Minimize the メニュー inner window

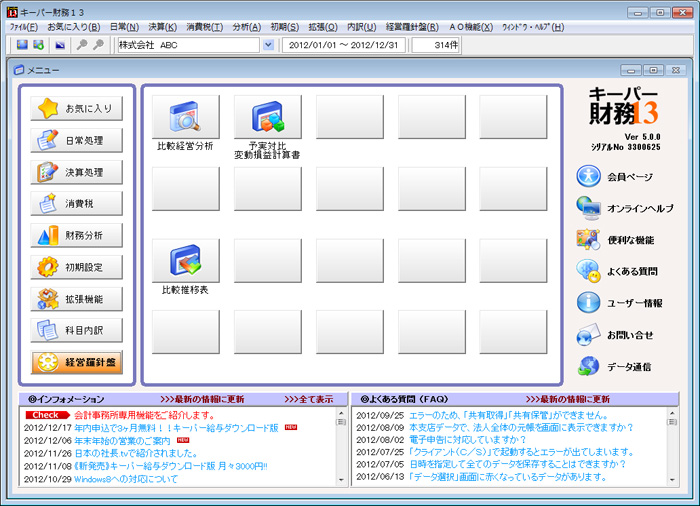[x=631, y=70]
